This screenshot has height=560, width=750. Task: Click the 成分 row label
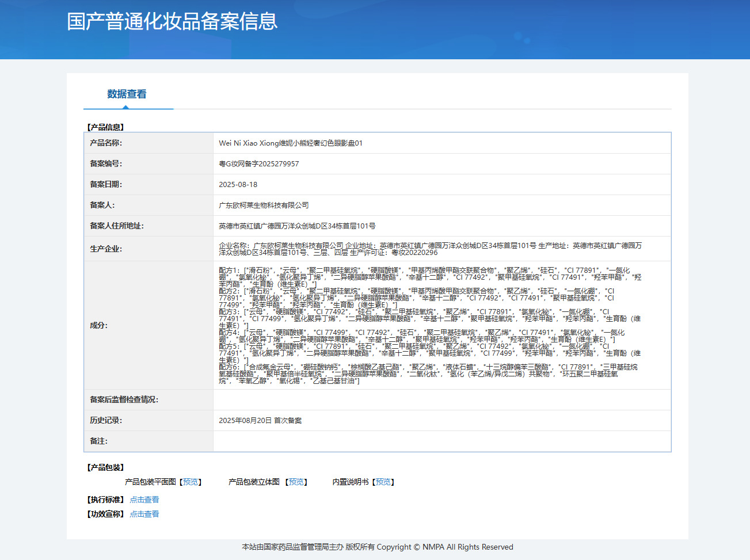[x=99, y=325]
